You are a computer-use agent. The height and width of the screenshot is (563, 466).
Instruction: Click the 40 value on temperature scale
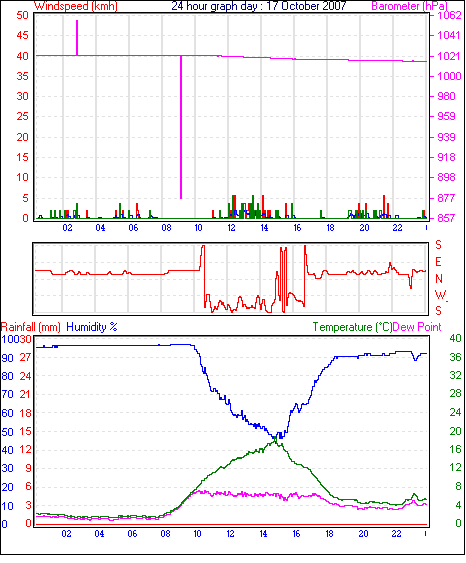[x=455, y=338]
